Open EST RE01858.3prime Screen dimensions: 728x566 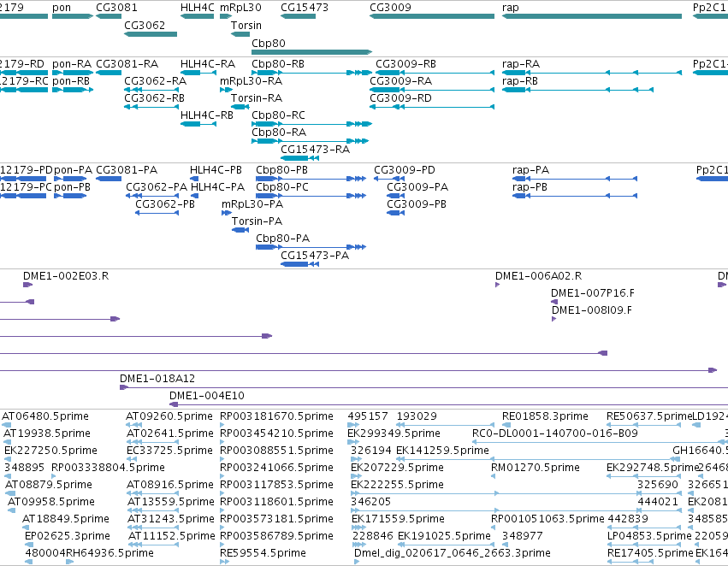coord(545,416)
